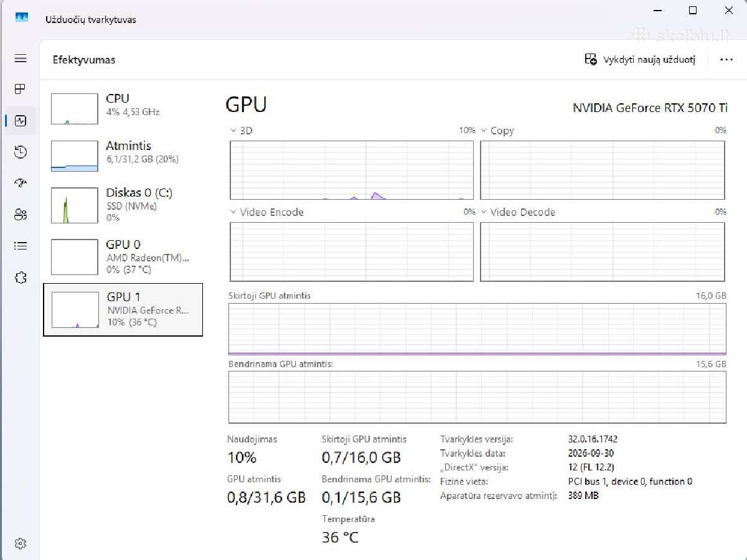Screen dimensions: 747x560
Task: Select the CPU performance item
Action: click(x=123, y=108)
